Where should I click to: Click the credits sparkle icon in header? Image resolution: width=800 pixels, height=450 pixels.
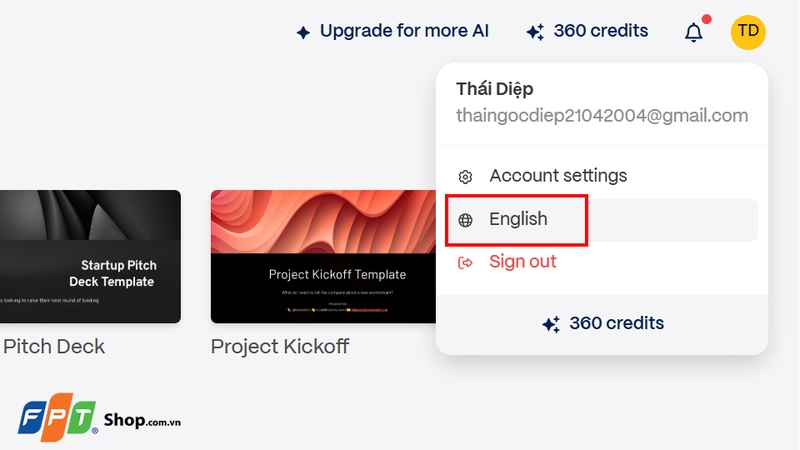tap(535, 32)
